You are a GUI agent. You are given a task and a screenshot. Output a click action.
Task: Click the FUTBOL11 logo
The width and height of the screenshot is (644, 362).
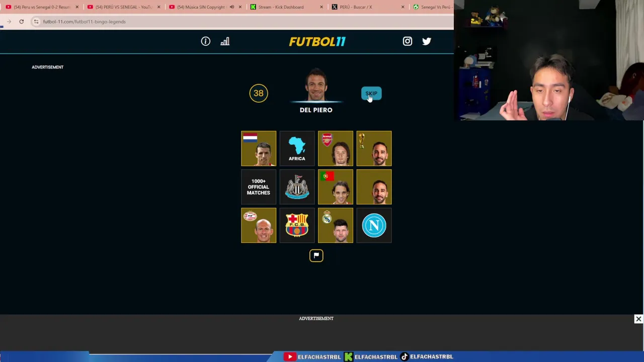(x=317, y=41)
